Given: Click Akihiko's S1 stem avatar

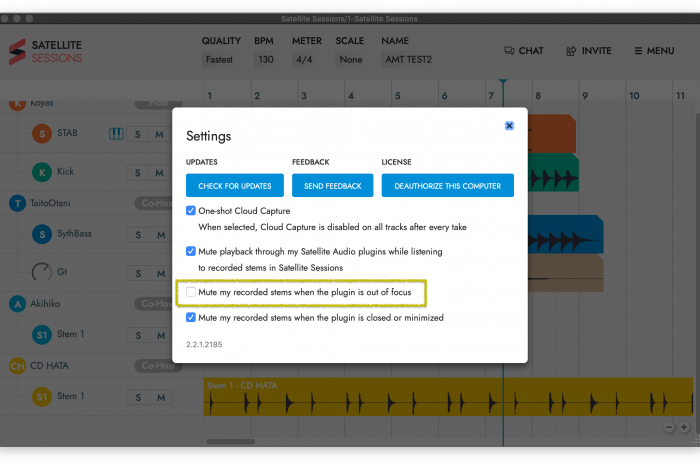Looking at the screenshot, I should (x=42, y=335).
